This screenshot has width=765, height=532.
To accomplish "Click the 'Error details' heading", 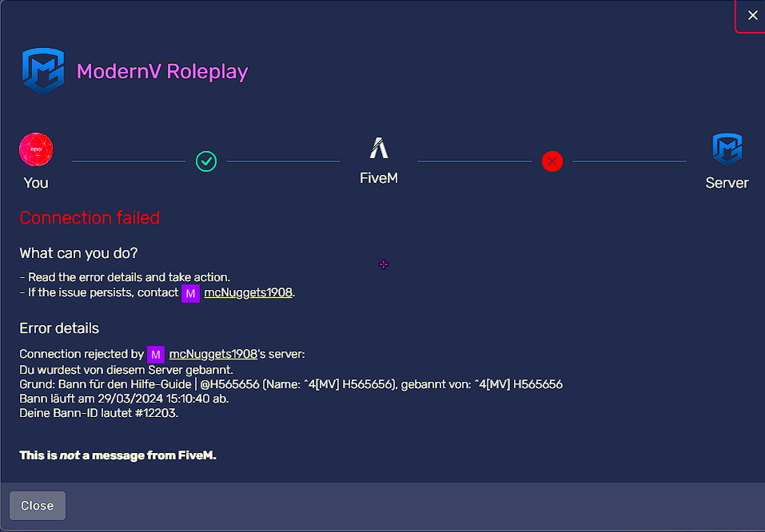I will (59, 328).
